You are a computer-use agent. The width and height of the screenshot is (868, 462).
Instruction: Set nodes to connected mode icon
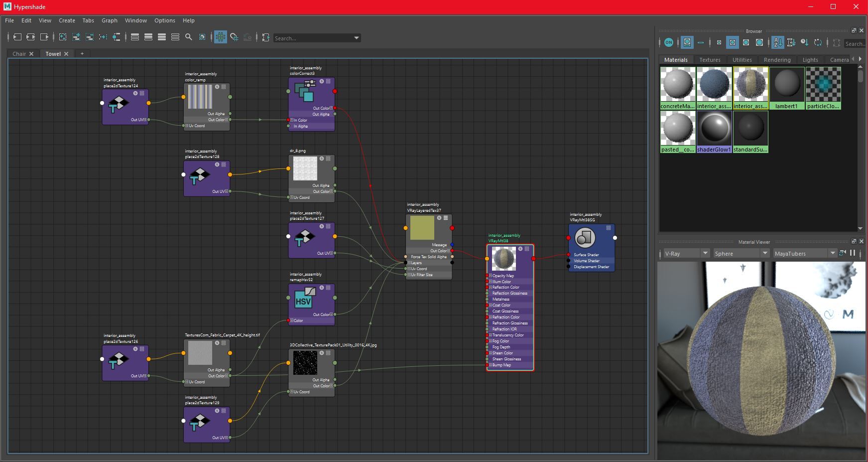148,37
